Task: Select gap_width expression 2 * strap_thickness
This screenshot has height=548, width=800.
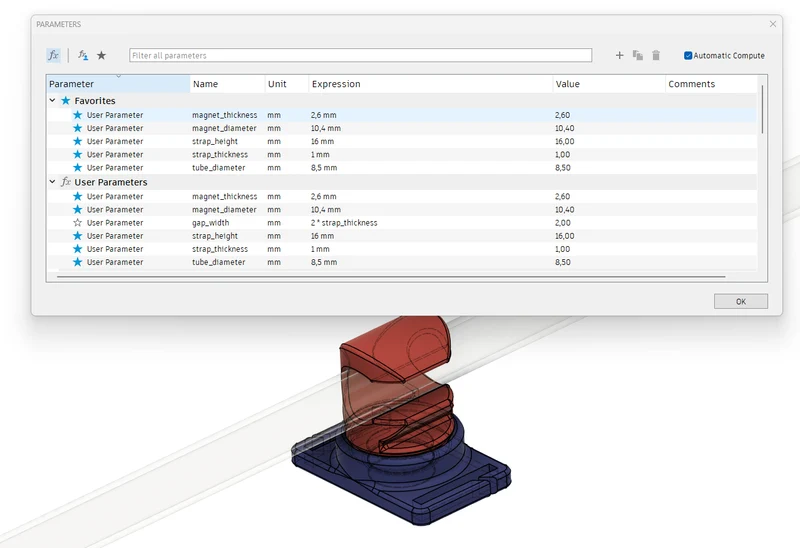Action: [x=344, y=222]
